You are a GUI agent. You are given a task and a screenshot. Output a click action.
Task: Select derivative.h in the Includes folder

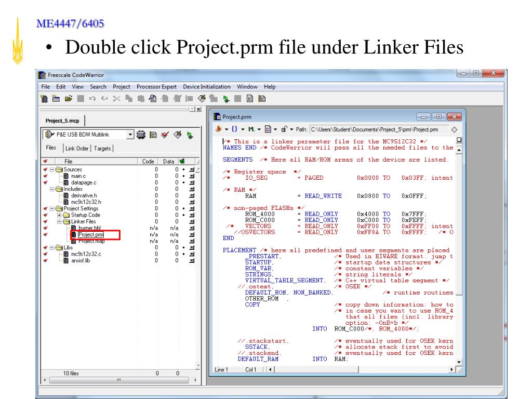[x=84, y=196]
